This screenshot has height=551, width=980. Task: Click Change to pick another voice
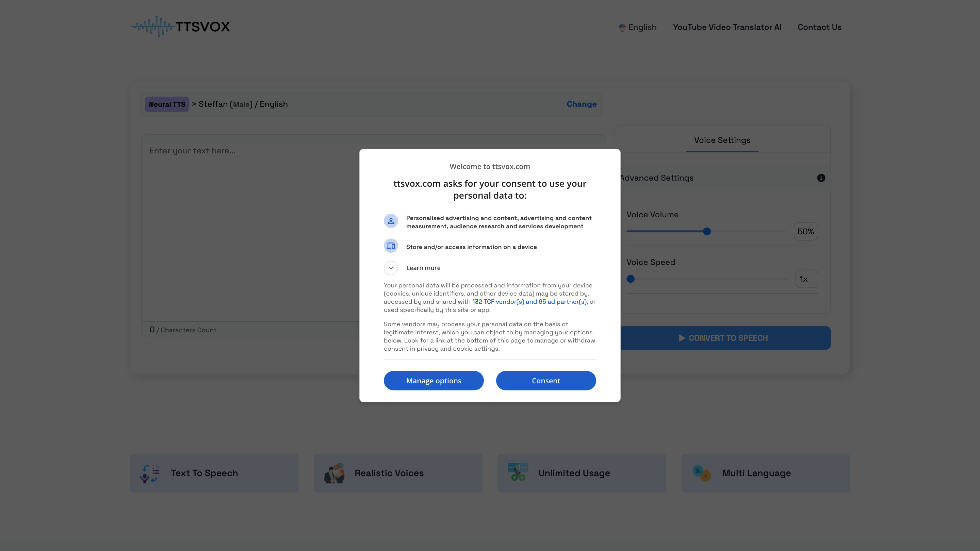coord(581,104)
